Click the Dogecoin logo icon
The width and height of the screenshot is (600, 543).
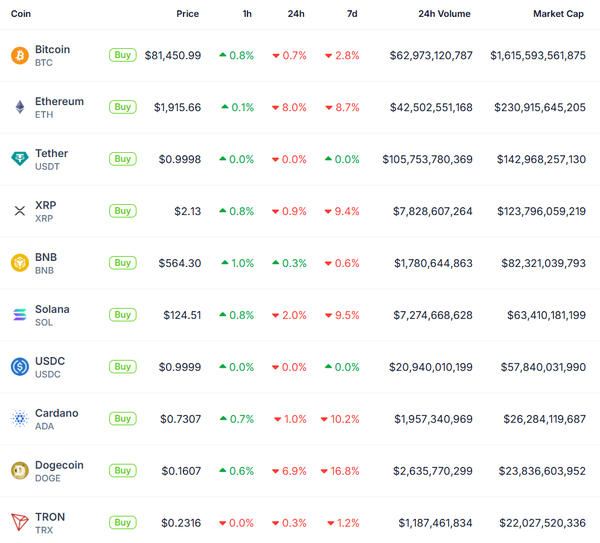click(19, 471)
